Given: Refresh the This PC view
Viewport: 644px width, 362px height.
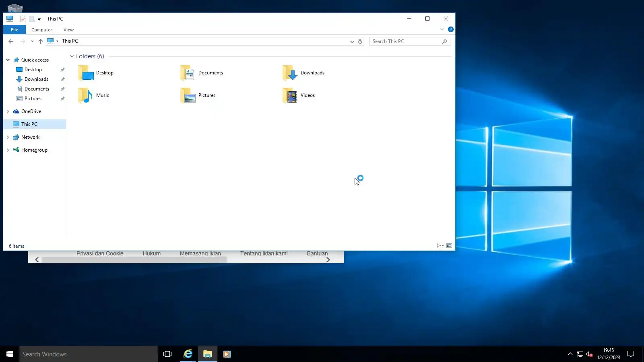Looking at the screenshot, I should click(360, 41).
